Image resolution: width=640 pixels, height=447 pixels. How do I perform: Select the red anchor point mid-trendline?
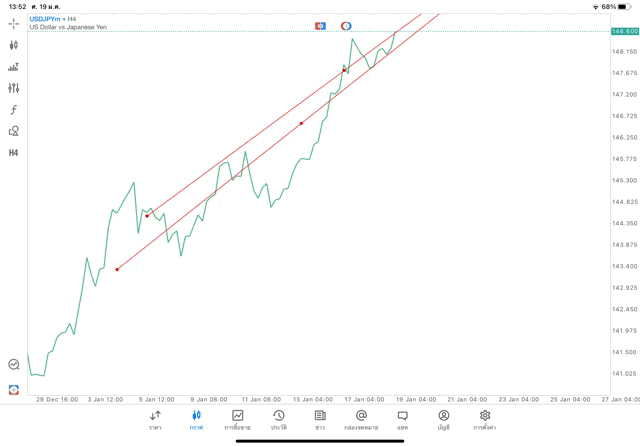pyautogui.click(x=301, y=123)
